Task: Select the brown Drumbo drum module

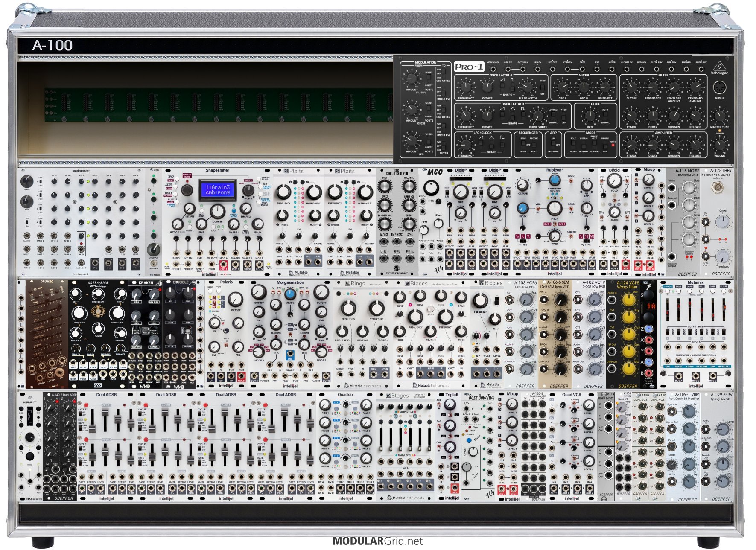Action: (x=47, y=334)
